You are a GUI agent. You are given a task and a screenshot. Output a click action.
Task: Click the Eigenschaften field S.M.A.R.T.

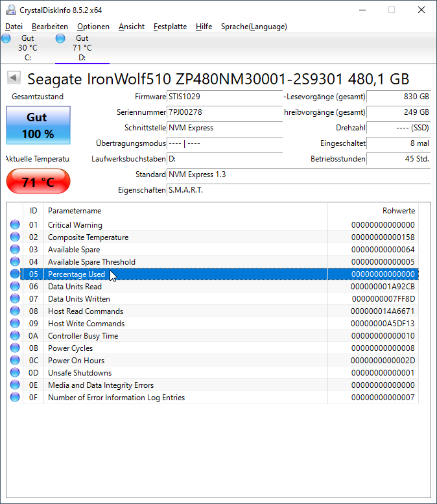[298, 190]
